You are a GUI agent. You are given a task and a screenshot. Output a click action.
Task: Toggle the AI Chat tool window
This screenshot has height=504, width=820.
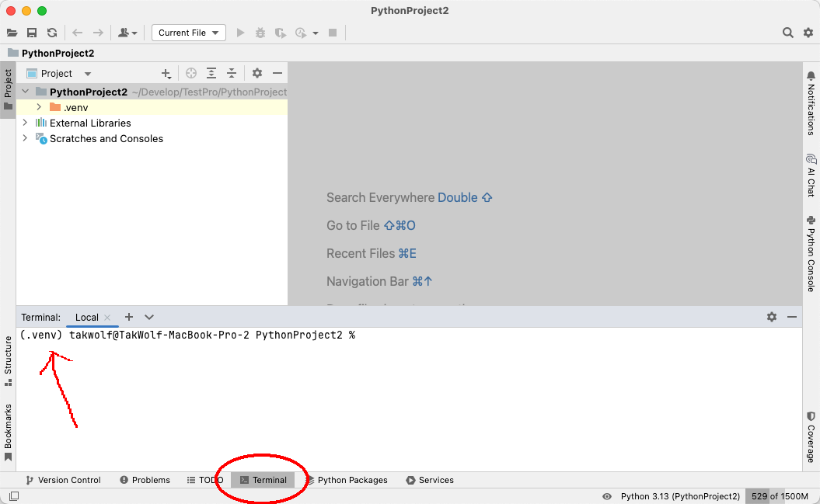[811, 176]
